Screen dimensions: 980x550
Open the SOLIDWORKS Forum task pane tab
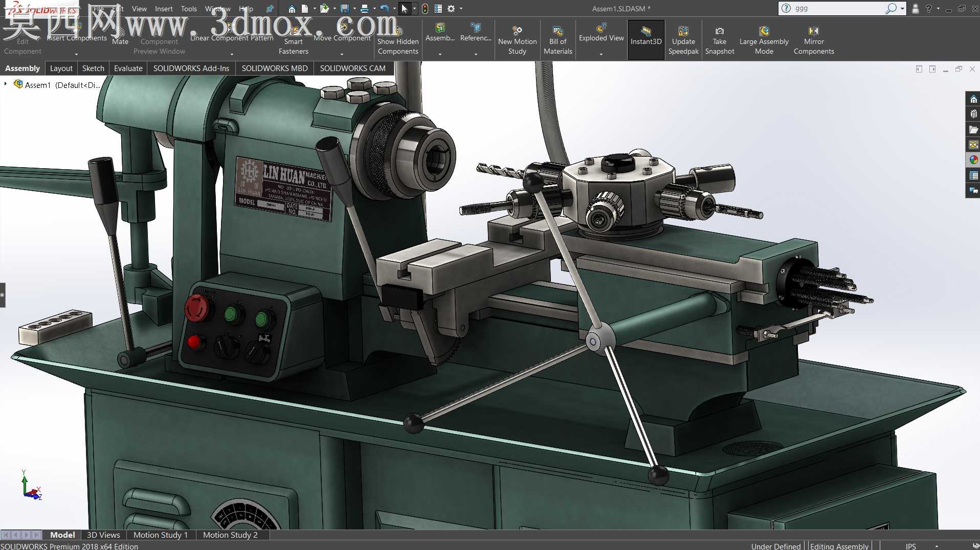click(x=973, y=191)
